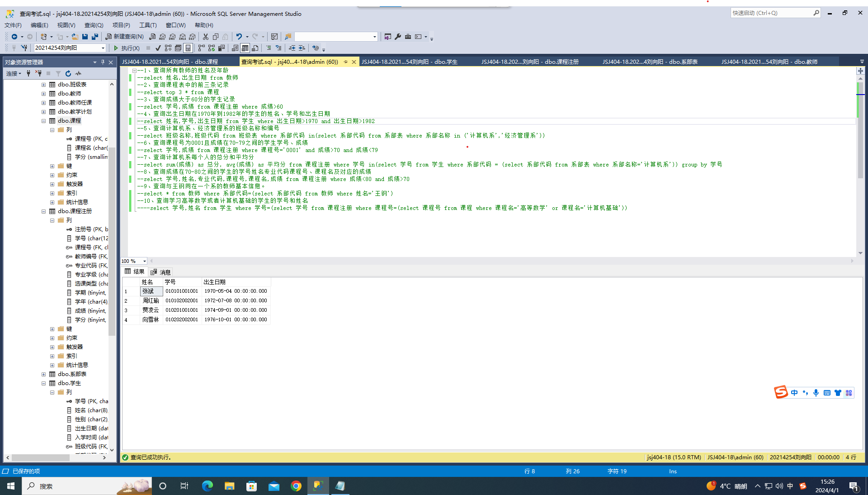Click the Undo arrow icon
868x495 pixels.
(239, 37)
